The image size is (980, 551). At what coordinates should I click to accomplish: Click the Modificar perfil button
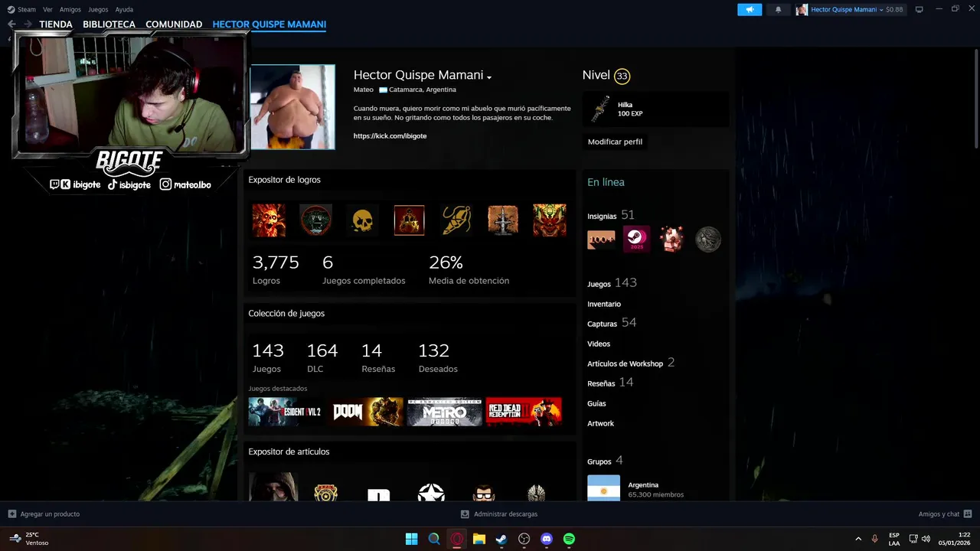click(x=615, y=142)
